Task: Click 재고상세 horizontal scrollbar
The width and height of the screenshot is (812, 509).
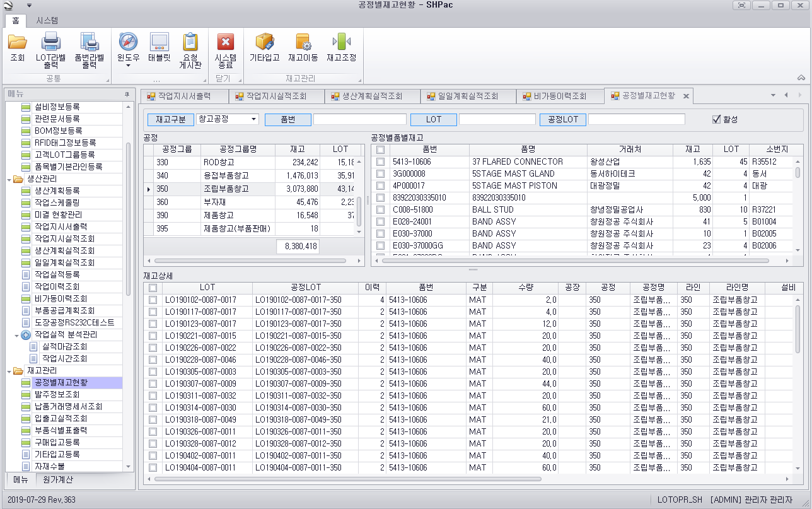Action: coord(347,479)
